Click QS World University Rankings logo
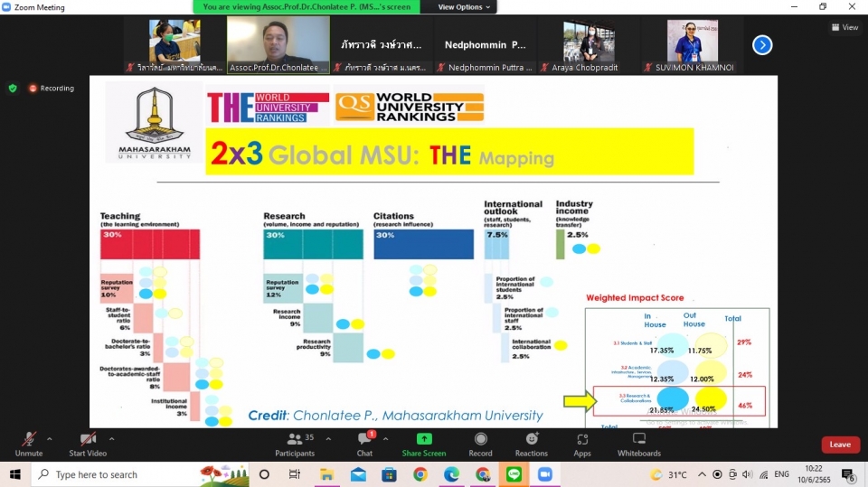The width and height of the screenshot is (868, 487). click(x=409, y=107)
